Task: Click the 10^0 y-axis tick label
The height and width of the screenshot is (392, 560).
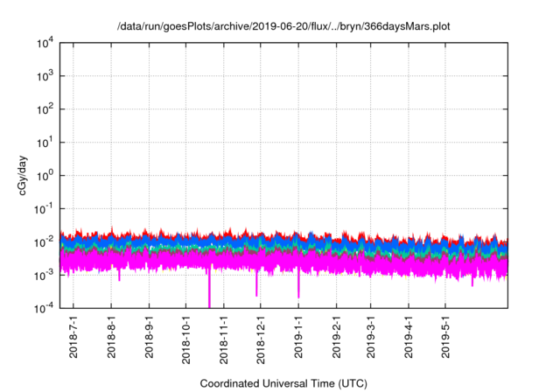Action: (x=45, y=176)
